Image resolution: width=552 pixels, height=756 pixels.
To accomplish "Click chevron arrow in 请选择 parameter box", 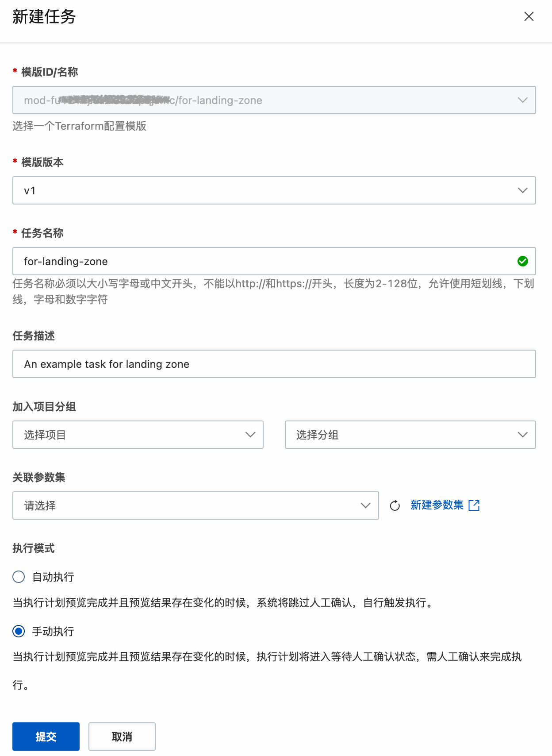I will pyautogui.click(x=365, y=505).
